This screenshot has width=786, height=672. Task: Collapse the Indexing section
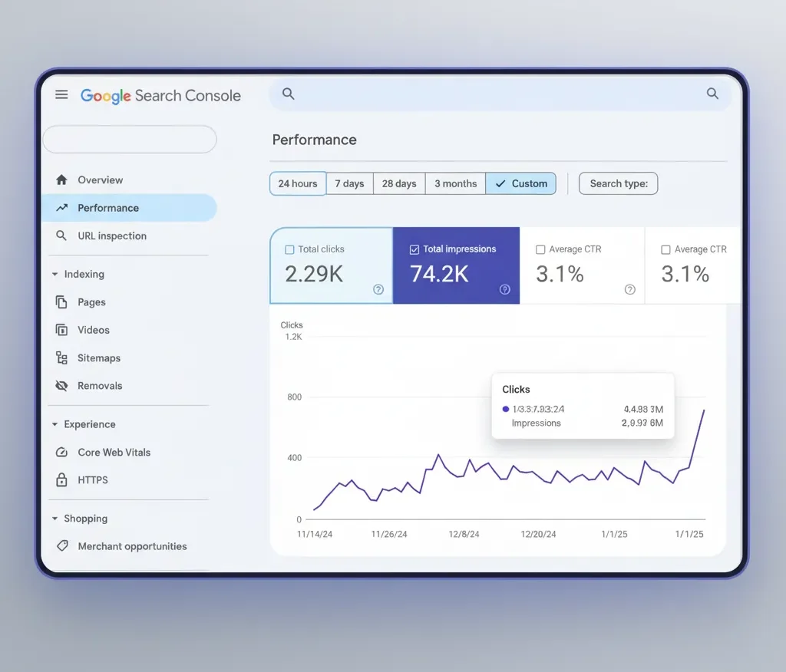[x=54, y=274]
